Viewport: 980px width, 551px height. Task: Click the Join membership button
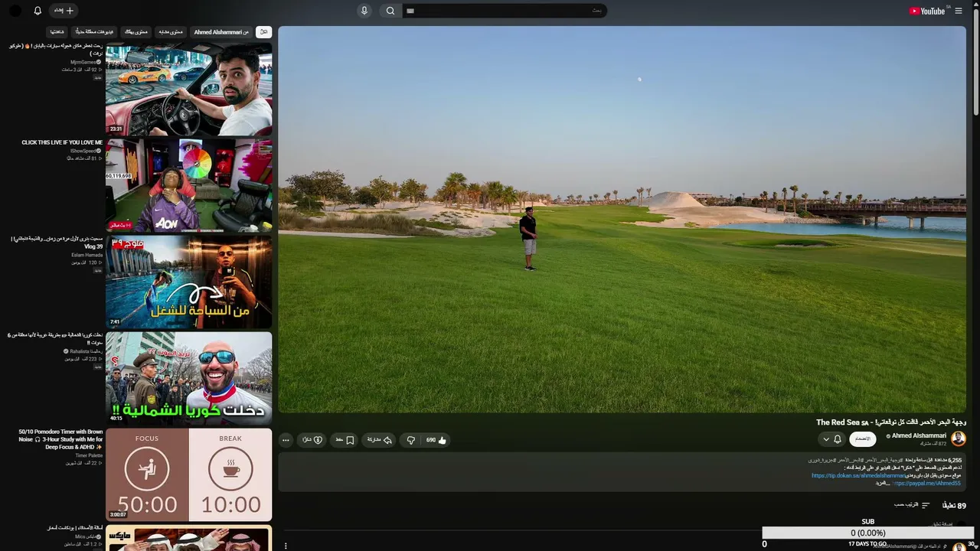[863, 439]
